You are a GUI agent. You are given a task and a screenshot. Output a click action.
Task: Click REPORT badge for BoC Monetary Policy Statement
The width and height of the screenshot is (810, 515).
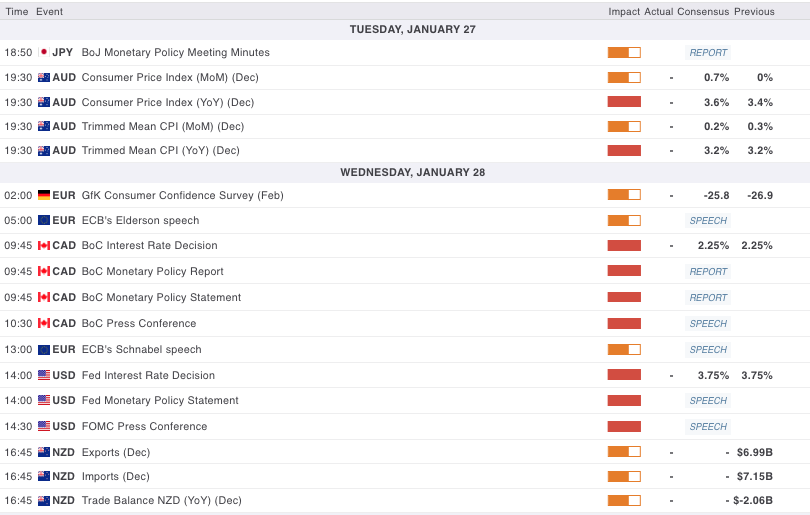[x=708, y=297]
